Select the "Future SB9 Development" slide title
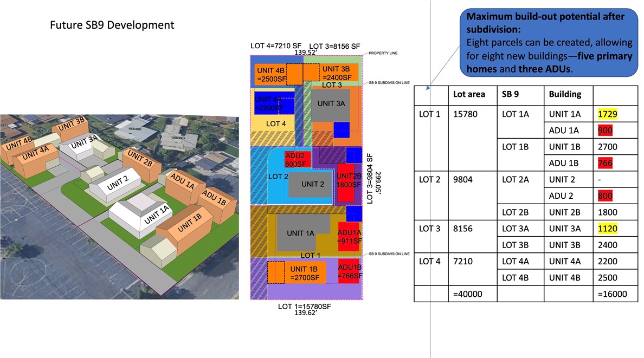Viewport: 644px width, 358px height. (112, 25)
